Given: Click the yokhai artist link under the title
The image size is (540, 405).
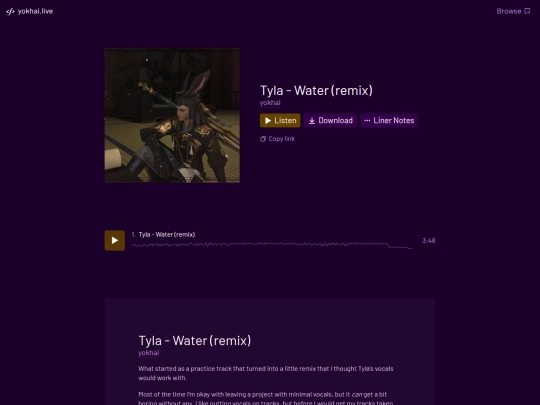Looking at the screenshot, I should [270, 103].
